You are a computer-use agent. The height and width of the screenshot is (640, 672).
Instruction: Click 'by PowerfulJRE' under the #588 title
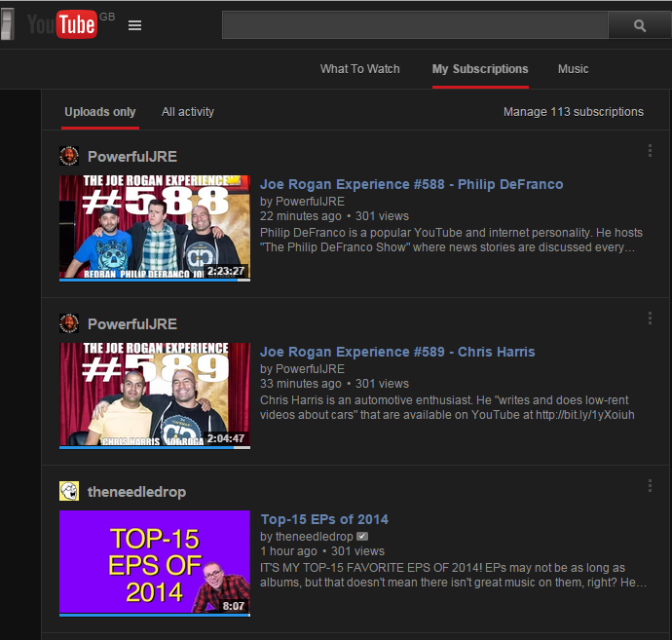point(302,202)
